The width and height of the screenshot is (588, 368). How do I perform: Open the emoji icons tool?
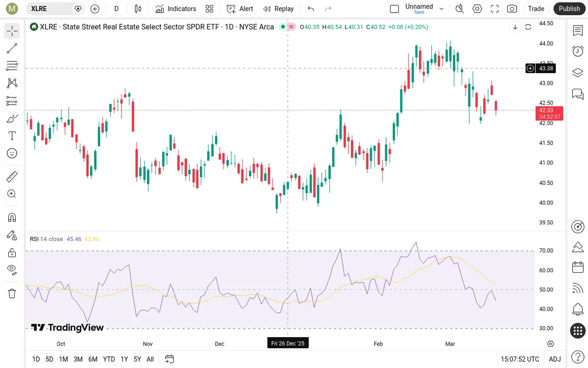click(12, 153)
